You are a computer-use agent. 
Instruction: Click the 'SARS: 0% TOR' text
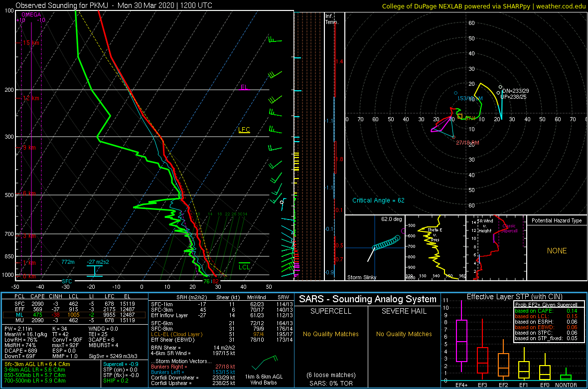(x=330, y=383)
